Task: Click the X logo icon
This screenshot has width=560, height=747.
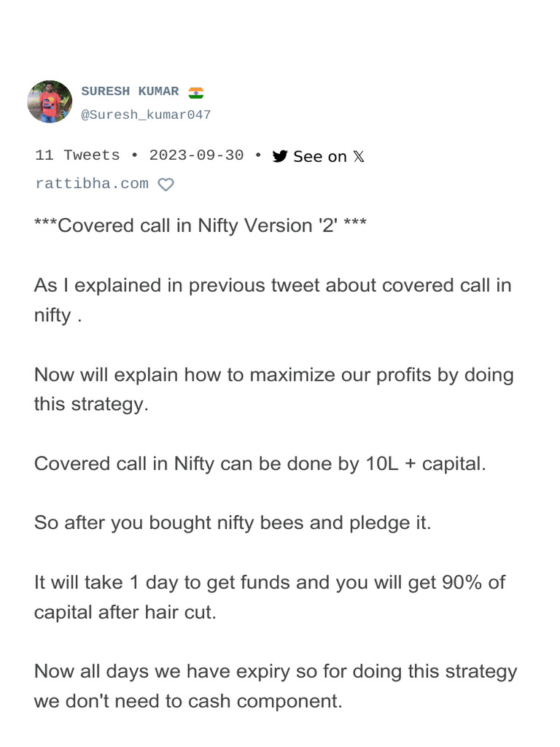Action: tap(359, 156)
